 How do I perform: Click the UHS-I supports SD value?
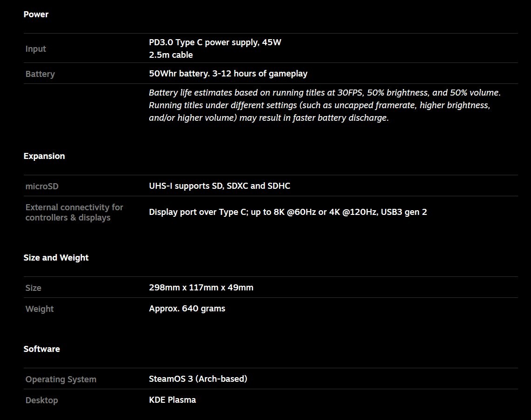(220, 186)
